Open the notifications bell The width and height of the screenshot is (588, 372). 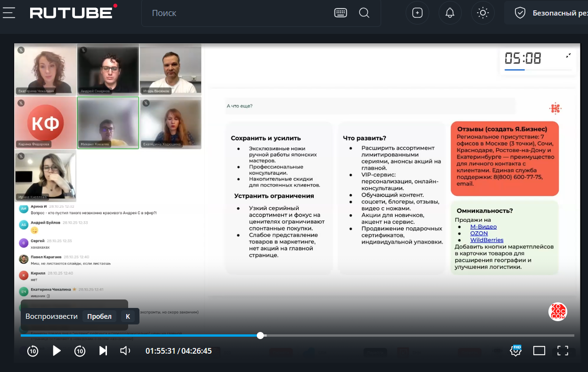pyautogui.click(x=450, y=13)
